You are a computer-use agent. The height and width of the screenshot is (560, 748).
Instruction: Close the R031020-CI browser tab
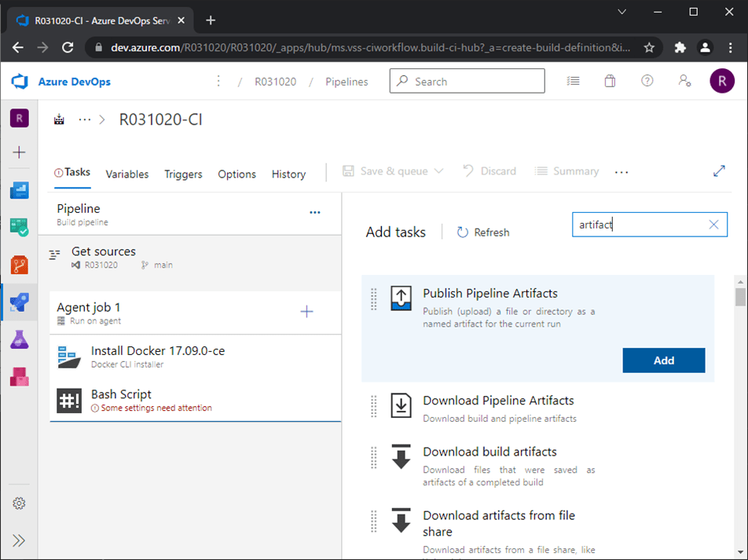point(181,20)
